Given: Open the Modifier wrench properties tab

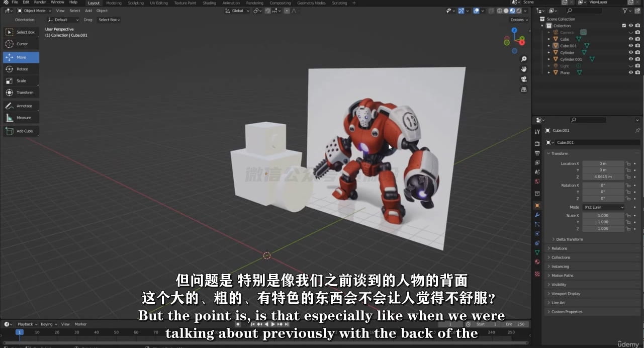Looking at the screenshot, I should (x=537, y=215).
